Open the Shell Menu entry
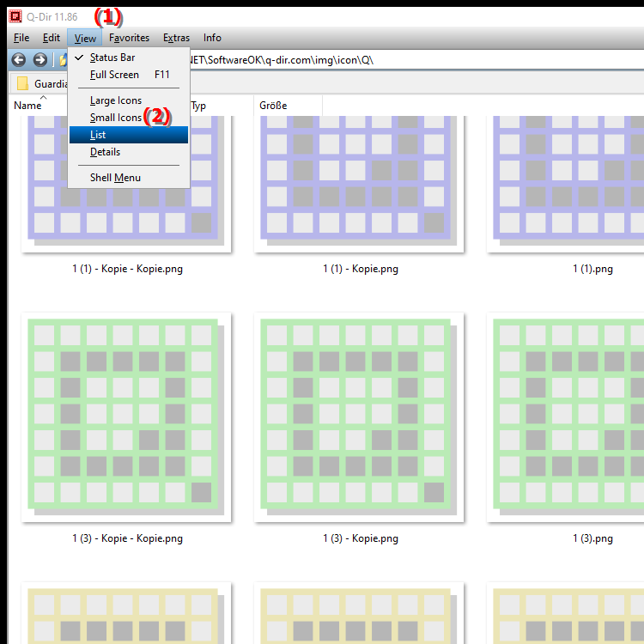The height and width of the screenshot is (644, 644). pos(129,178)
